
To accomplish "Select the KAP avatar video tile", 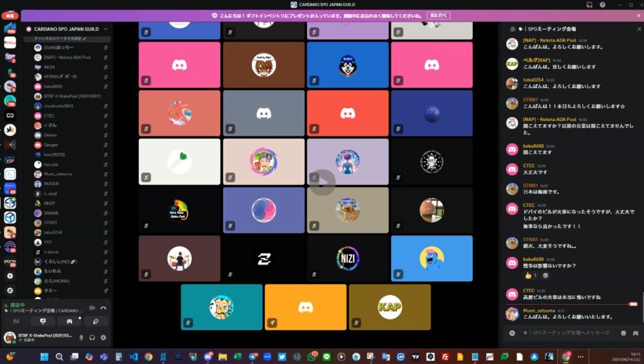I will [390, 307].
